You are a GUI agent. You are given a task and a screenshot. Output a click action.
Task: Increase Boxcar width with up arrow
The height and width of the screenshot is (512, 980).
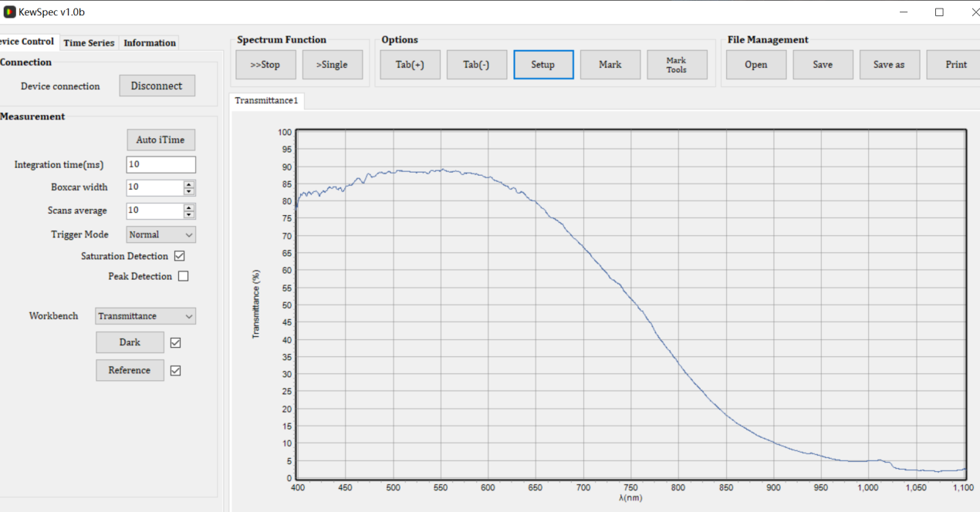click(189, 184)
